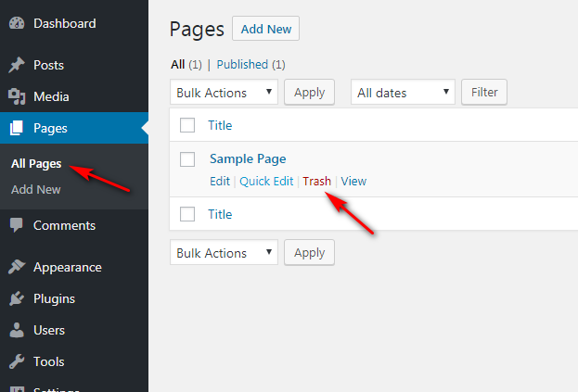Screen dimensions: 578x392
Task: Check select-all box in table header
Action: tap(187, 125)
